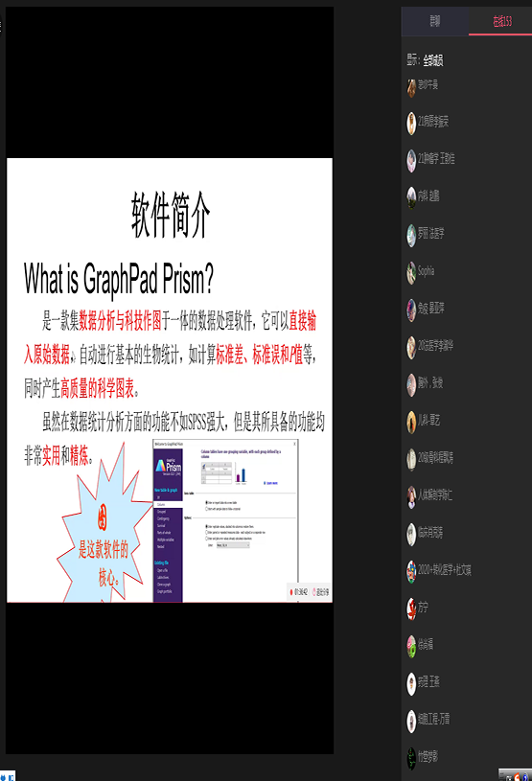
Task: Click the avatar of 药理 王磊
Action: 411,683
